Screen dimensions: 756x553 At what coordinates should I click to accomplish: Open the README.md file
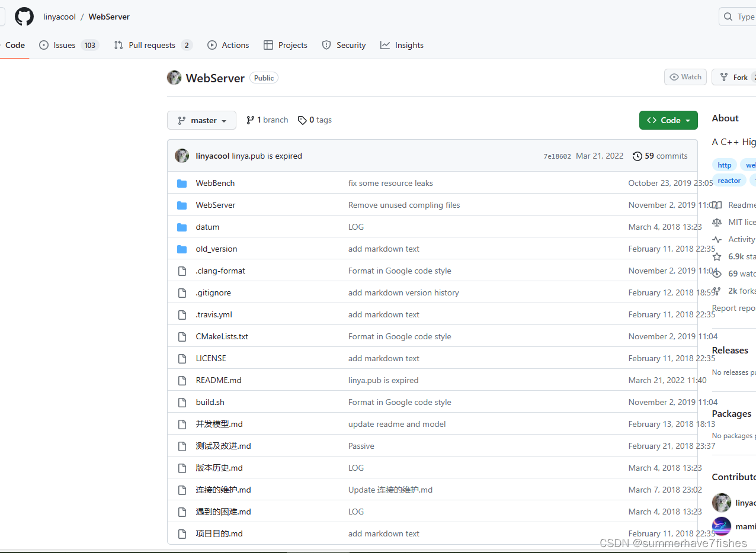tap(218, 380)
